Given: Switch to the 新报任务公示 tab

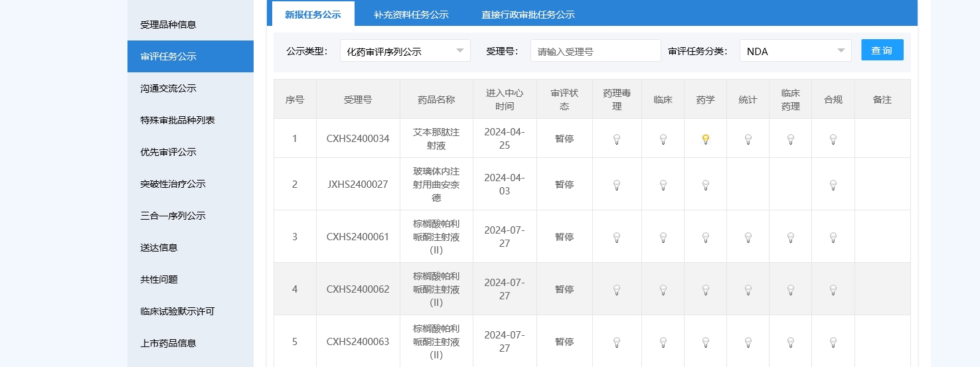Looking at the screenshot, I should click(x=313, y=14).
